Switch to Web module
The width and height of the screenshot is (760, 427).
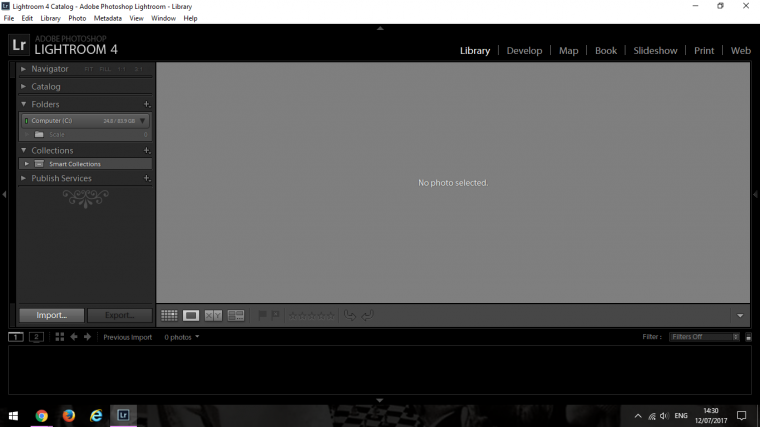click(741, 50)
